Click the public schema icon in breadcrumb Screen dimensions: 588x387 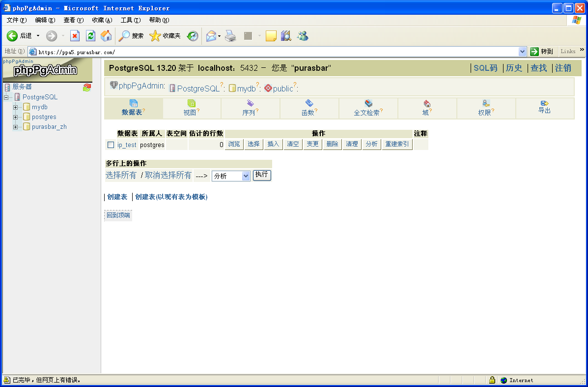268,88
